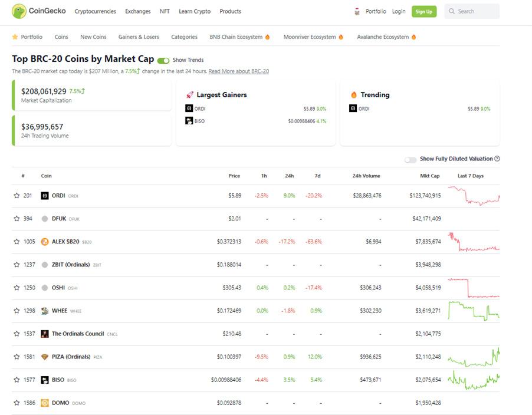Add WHEE to favorites star
The width and height of the screenshot is (532, 415).
coord(17,311)
